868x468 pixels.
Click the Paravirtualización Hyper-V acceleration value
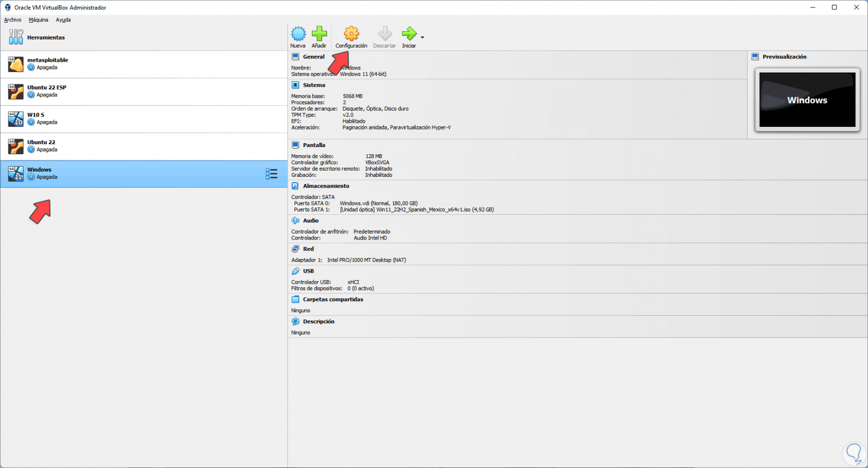tap(420, 127)
